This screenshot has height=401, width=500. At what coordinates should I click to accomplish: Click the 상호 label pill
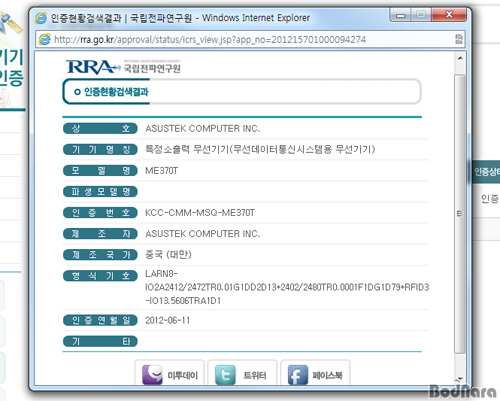(x=100, y=128)
